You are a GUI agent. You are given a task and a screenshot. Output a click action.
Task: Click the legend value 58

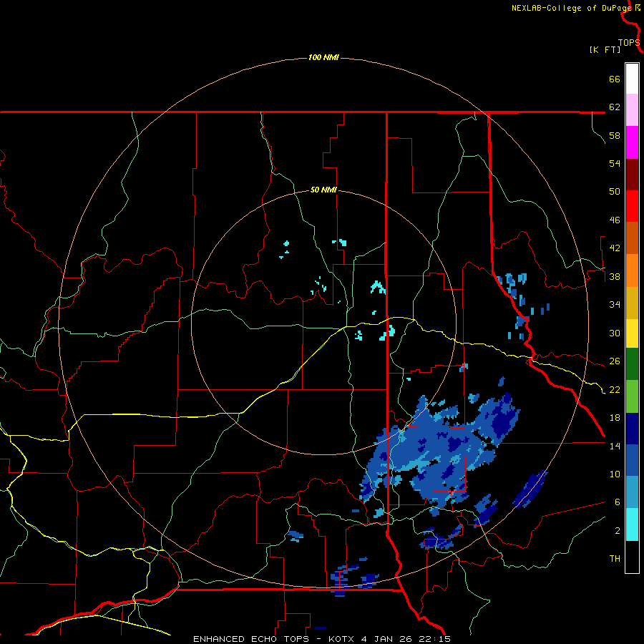(615, 135)
